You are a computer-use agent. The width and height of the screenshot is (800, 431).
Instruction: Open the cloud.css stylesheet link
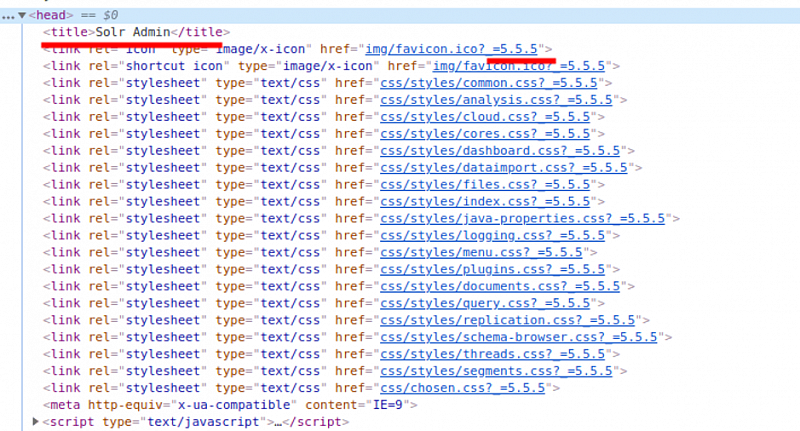pyautogui.click(x=485, y=116)
